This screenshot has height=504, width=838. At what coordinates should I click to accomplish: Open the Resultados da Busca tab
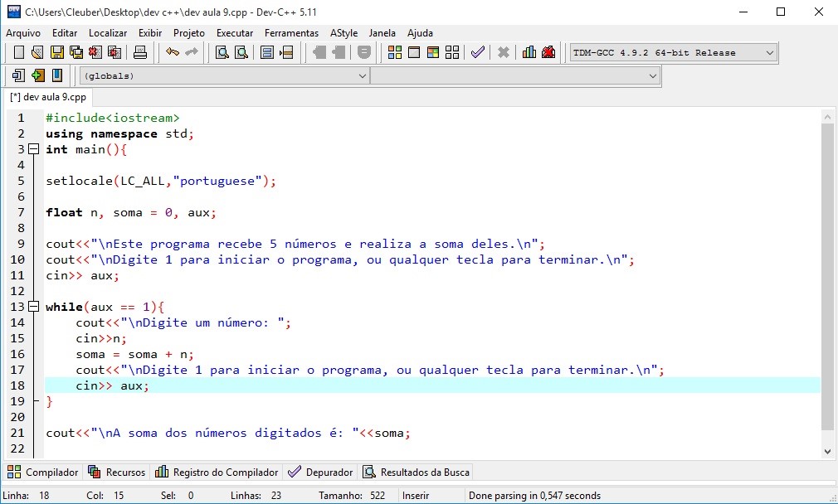coord(417,472)
